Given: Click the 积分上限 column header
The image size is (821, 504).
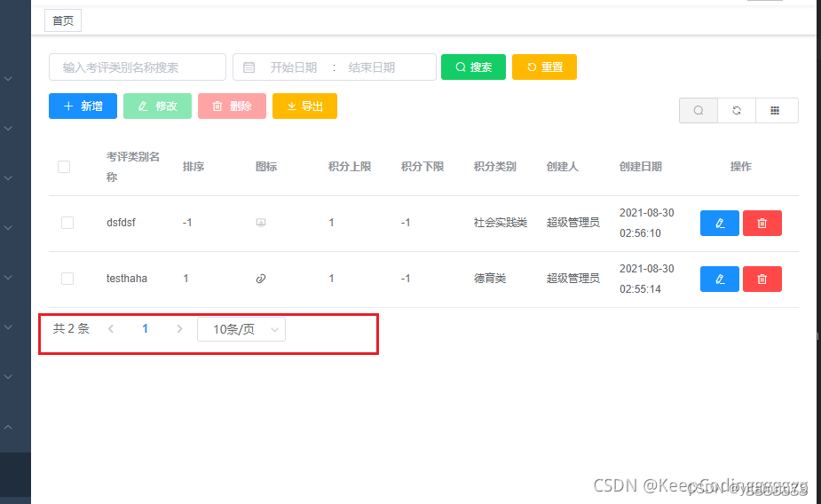Looking at the screenshot, I should coord(350,167).
